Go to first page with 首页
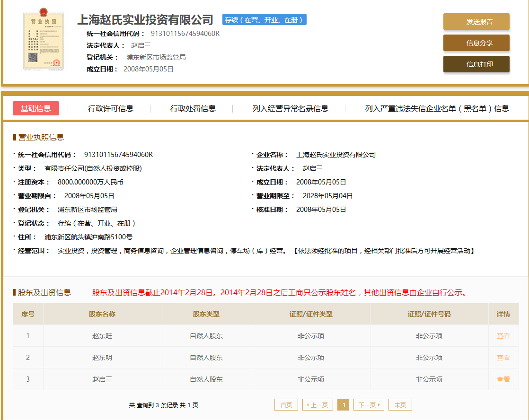529x420 pixels. tap(286, 405)
